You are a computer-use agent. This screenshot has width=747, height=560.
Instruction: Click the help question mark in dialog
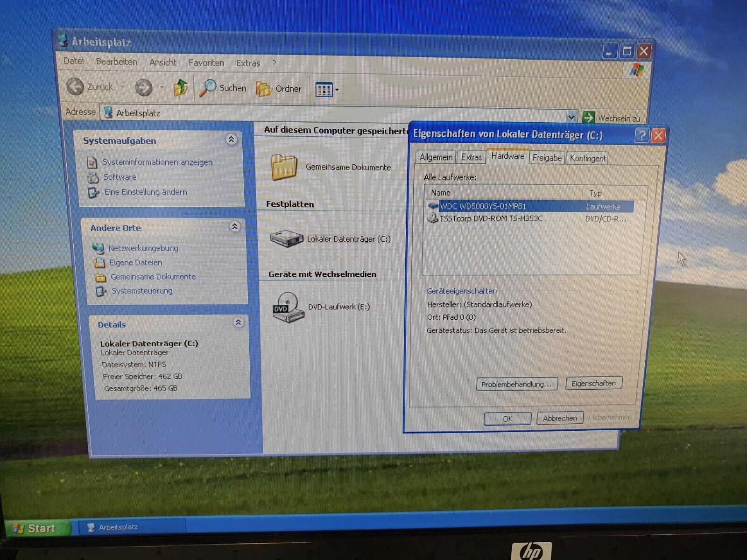(642, 135)
